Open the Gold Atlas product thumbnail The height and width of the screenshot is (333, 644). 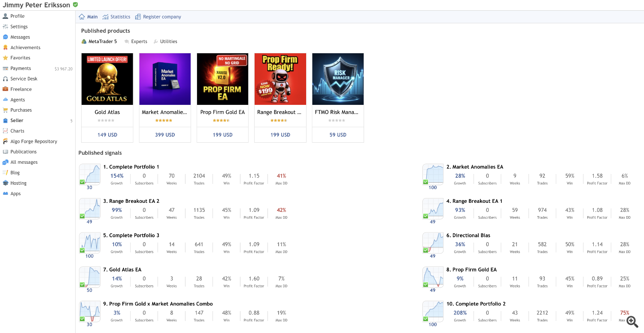(x=107, y=79)
